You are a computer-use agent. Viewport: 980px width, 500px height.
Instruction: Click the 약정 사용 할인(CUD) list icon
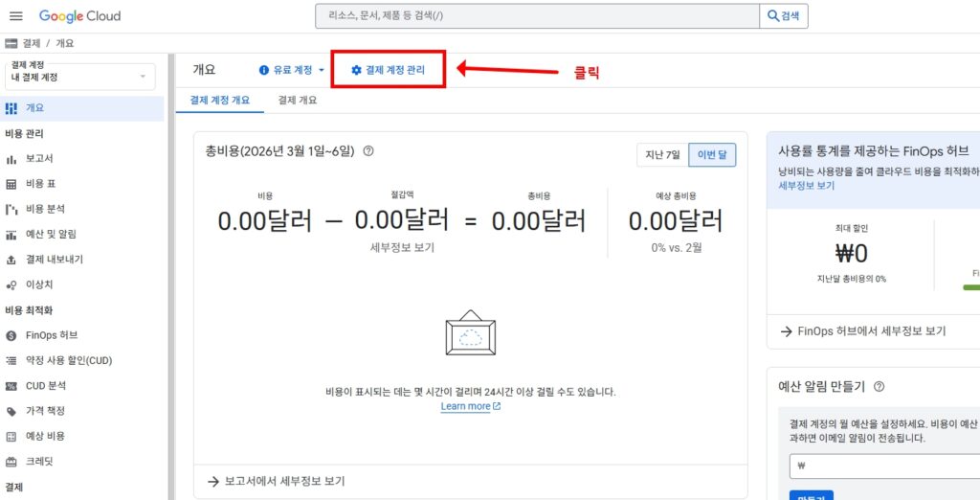pyautogui.click(x=11, y=360)
